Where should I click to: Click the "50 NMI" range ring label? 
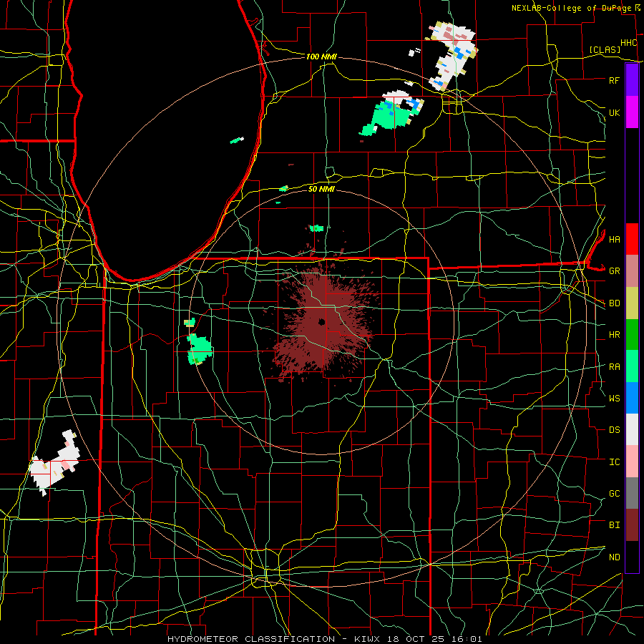click(321, 189)
